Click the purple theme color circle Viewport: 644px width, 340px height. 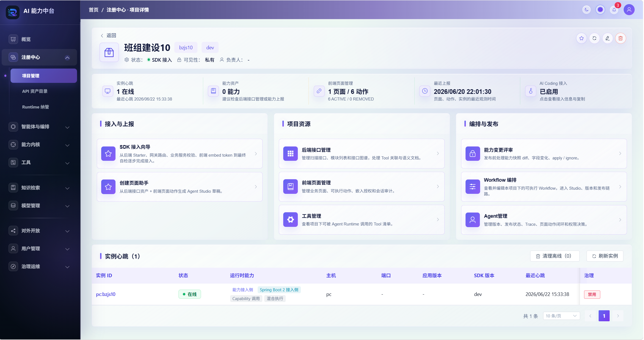[x=600, y=10]
